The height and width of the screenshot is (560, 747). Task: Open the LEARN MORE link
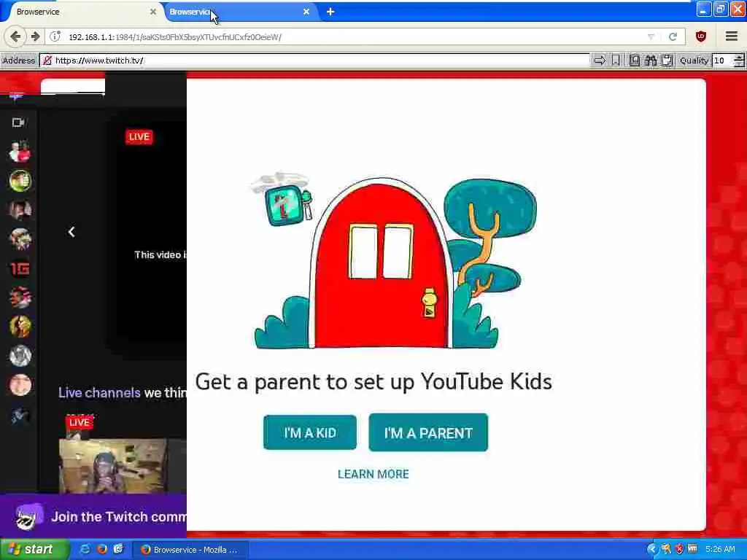click(x=373, y=474)
